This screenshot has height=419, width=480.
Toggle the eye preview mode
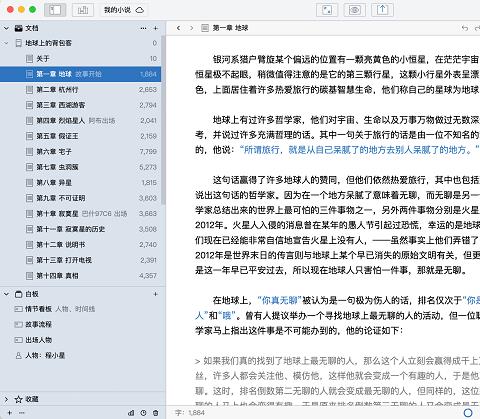pyautogui.click(x=355, y=10)
